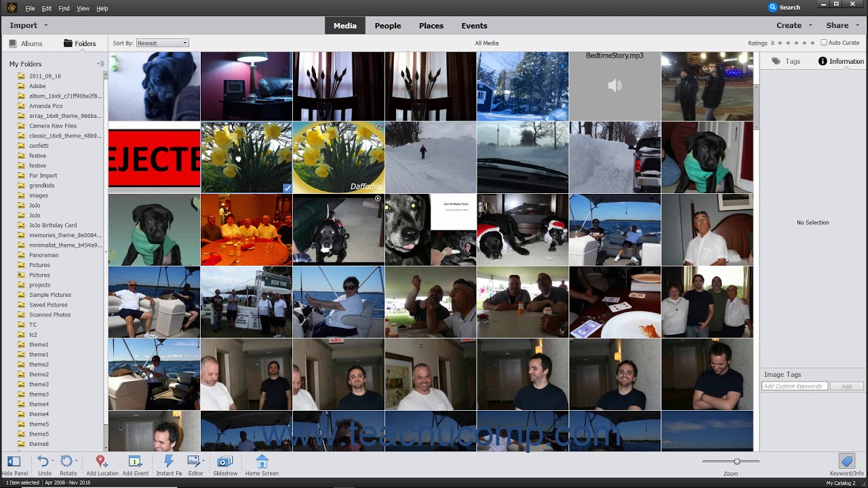Select the Sample Pictures folder
The image size is (868, 488).
[x=50, y=295]
